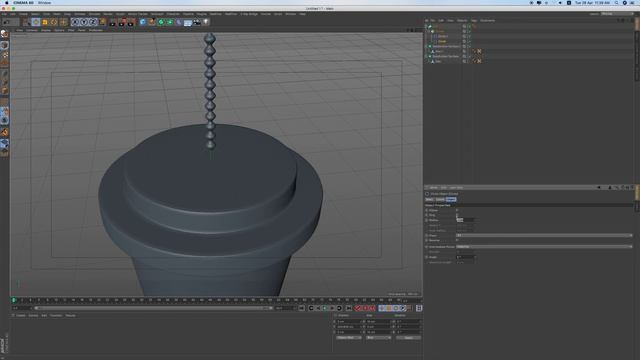Open the Object (Rel) coordinates dropdown
This screenshot has width=640, height=360.
click(349, 338)
